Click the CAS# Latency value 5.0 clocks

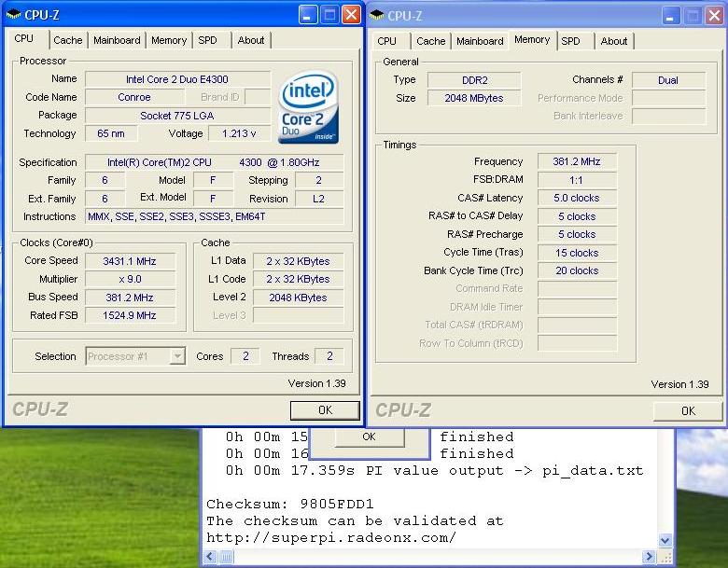pos(577,198)
